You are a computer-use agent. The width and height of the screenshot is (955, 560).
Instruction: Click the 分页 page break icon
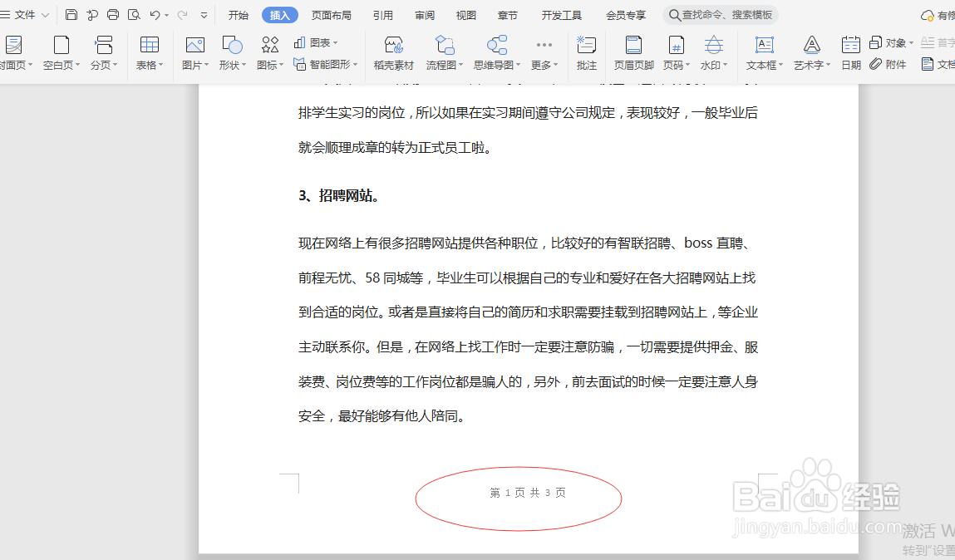(104, 45)
